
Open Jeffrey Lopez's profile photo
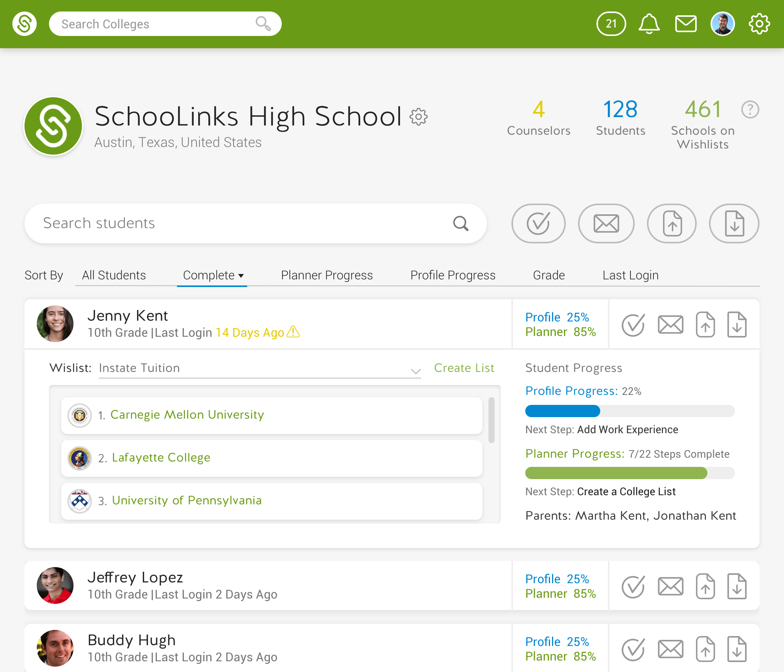pyautogui.click(x=55, y=586)
